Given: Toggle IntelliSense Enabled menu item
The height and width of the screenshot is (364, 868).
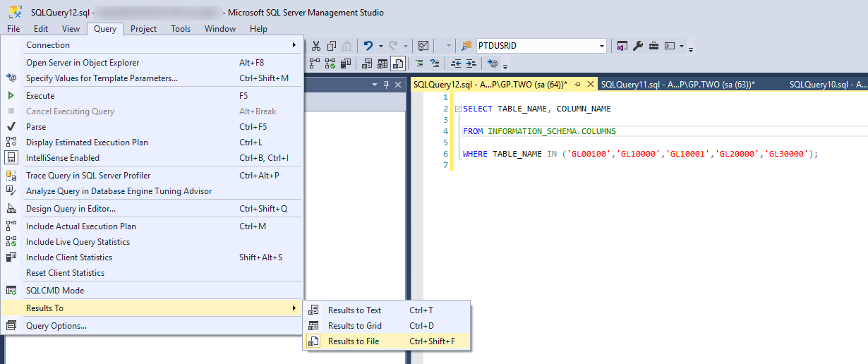Looking at the screenshot, I should click(x=152, y=158).
